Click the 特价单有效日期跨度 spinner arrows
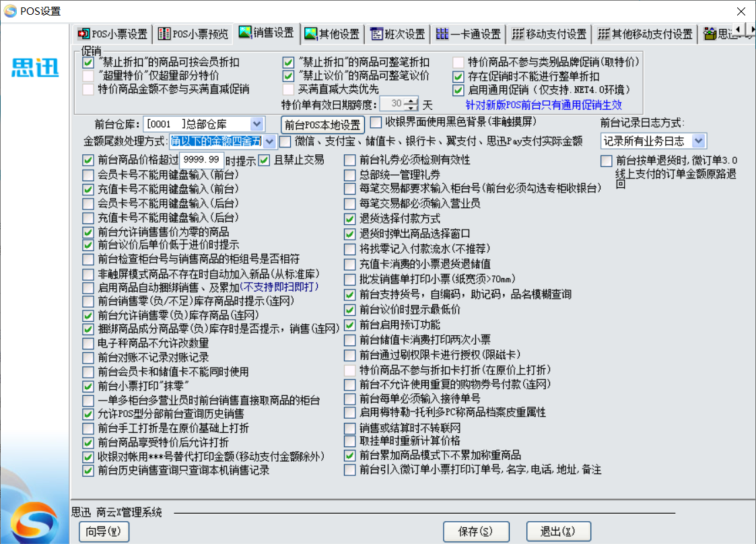 tap(413, 104)
